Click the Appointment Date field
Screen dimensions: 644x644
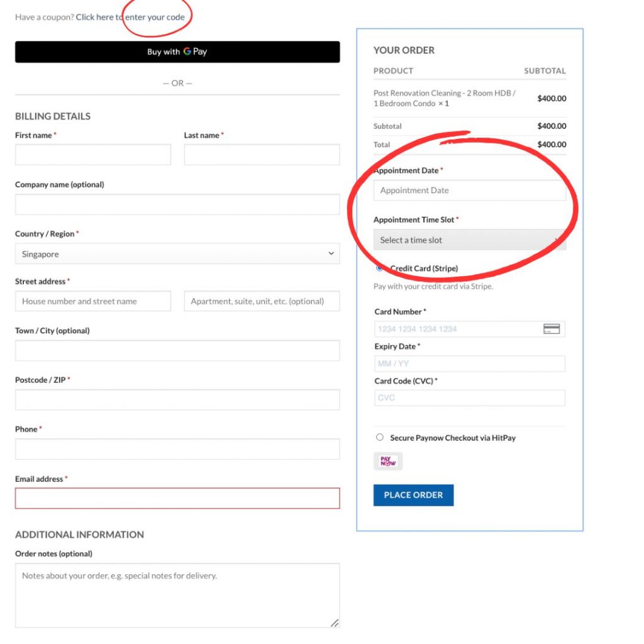point(469,190)
